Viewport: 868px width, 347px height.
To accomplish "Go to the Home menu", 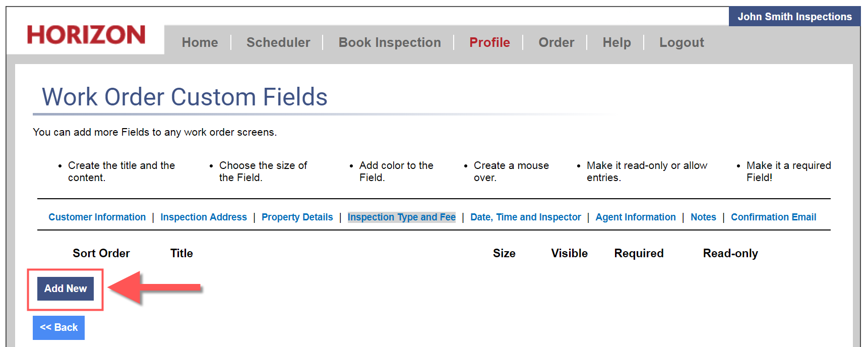I will coord(200,42).
